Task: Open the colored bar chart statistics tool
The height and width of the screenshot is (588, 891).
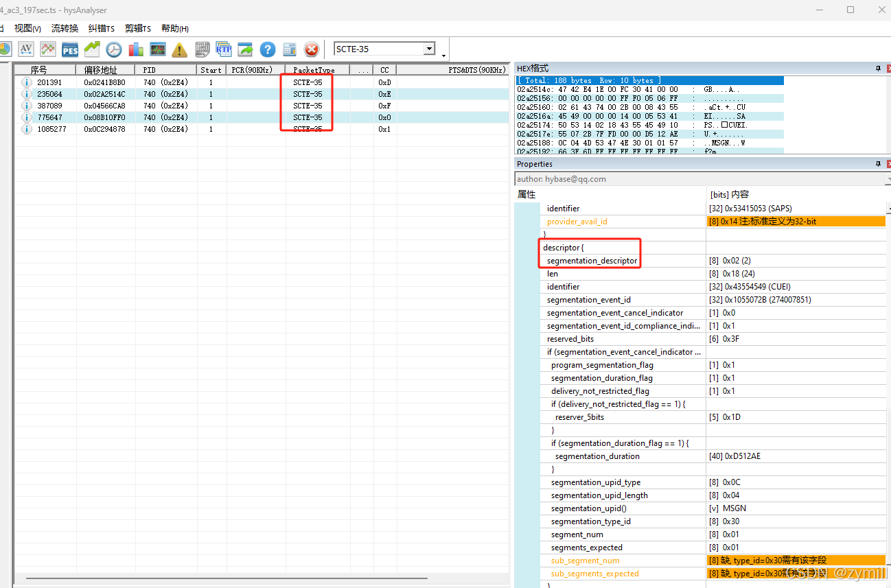Action: coord(136,49)
